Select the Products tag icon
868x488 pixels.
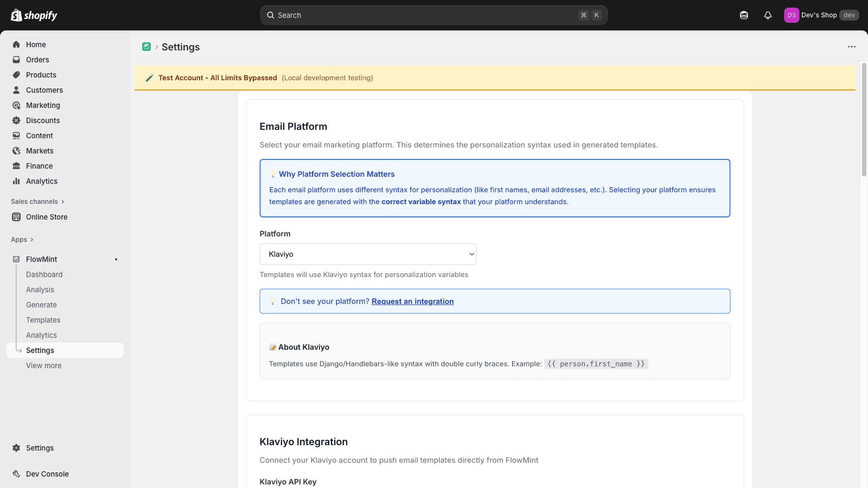pos(16,75)
